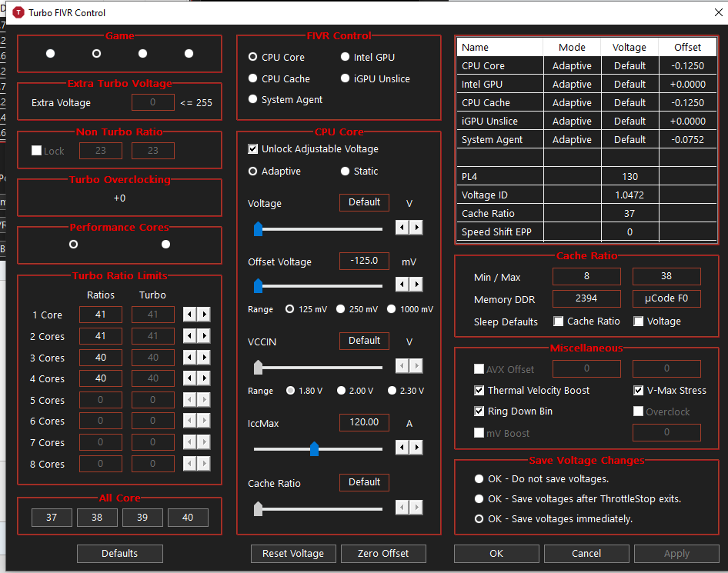Click the Defaults button
The height and width of the screenshot is (573, 728).
point(120,554)
